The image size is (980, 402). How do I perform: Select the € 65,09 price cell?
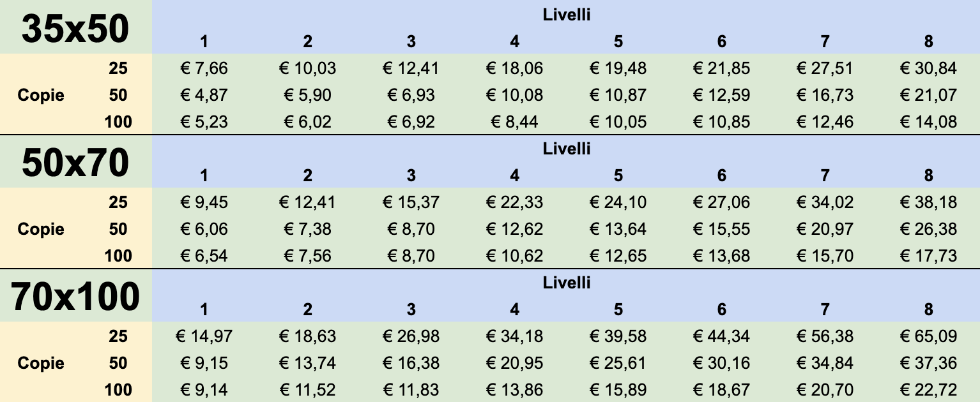tap(928, 336)
